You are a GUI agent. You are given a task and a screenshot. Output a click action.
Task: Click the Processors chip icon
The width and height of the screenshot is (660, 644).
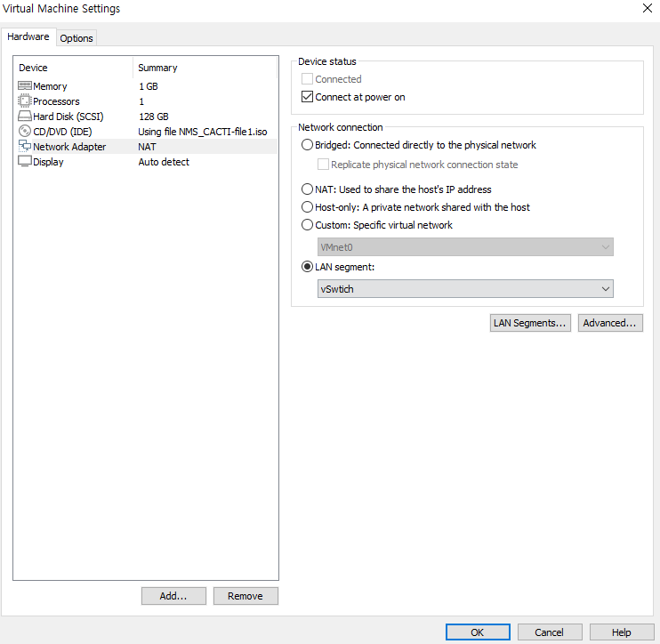[x=24, y=101]
